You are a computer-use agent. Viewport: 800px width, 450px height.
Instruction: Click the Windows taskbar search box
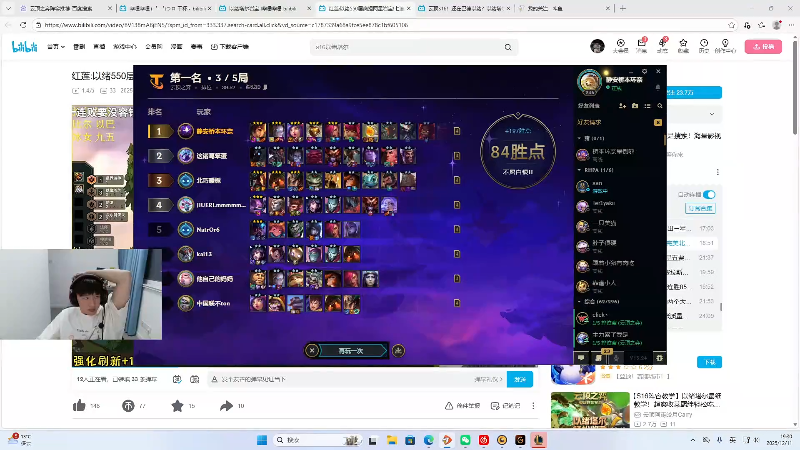[317, 440]
